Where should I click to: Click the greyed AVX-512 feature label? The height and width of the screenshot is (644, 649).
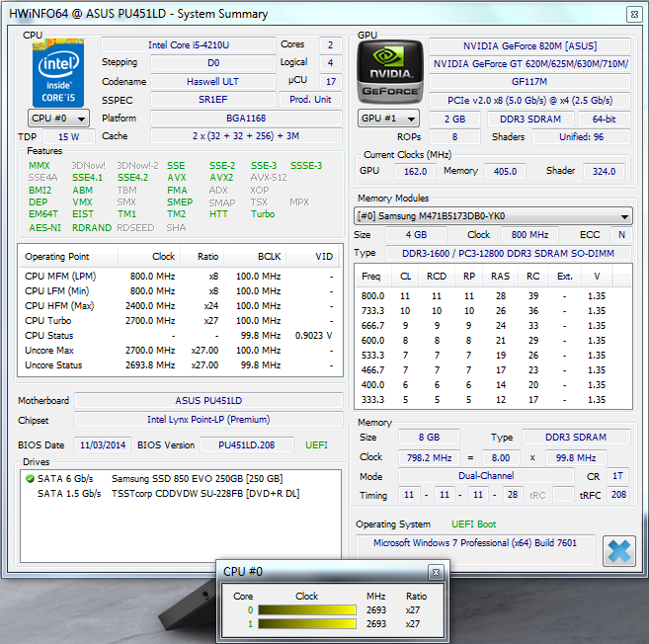[269, 178]
